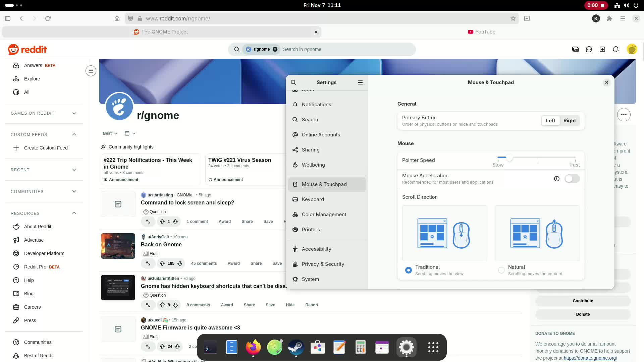Click Settings search magnifier icon
Screen dimensions: 644x362
[293, 82]
